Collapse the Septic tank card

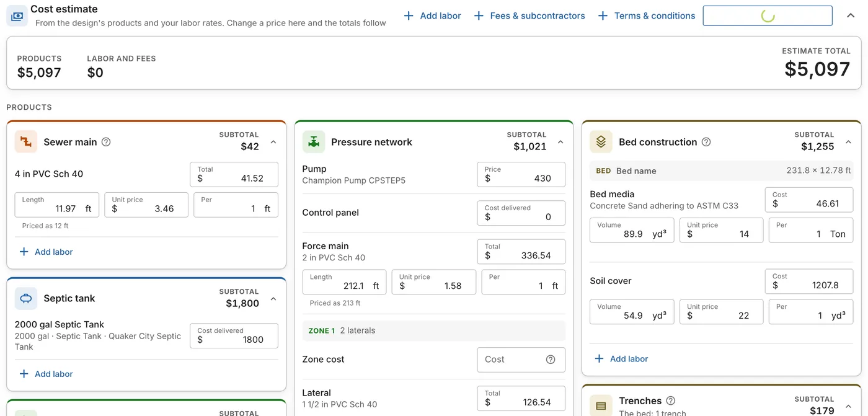[x=273, y=299]
